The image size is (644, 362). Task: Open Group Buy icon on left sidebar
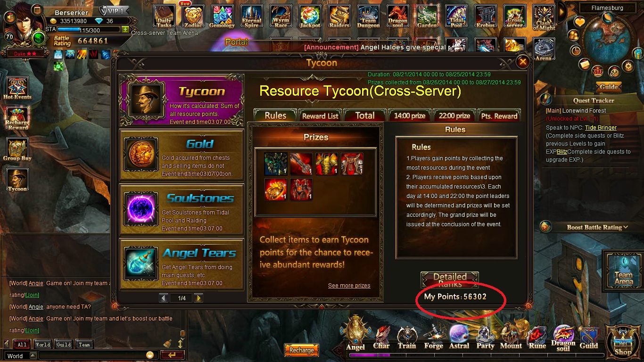[x=17, y=150]
